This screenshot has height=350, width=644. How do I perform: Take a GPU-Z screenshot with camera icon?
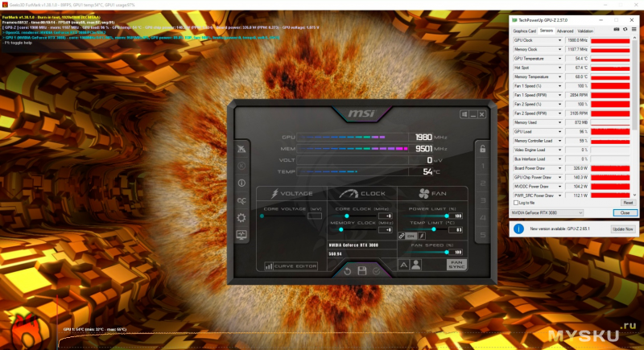point(617,30)
